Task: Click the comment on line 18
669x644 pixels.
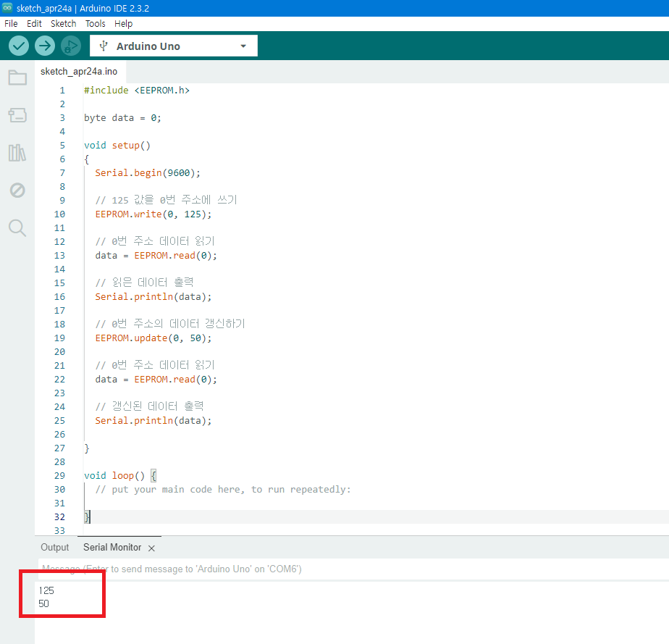Action: 170,324
